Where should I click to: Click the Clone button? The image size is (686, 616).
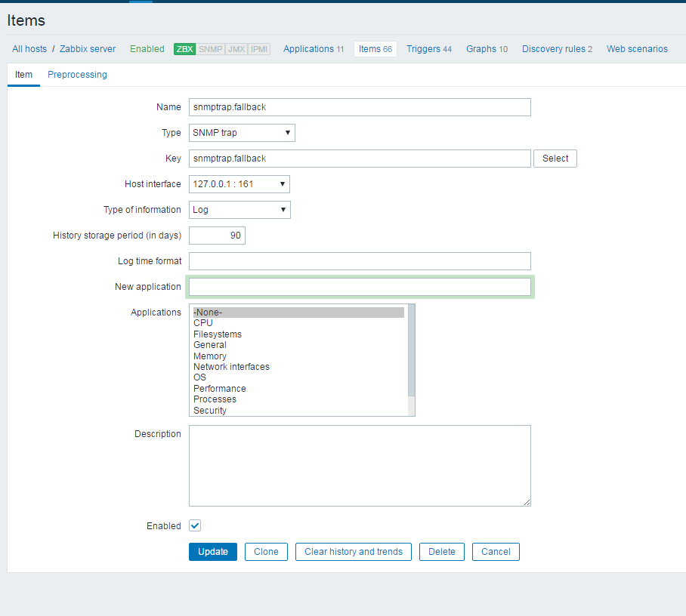pyautogui.click(x=266, y=552)
